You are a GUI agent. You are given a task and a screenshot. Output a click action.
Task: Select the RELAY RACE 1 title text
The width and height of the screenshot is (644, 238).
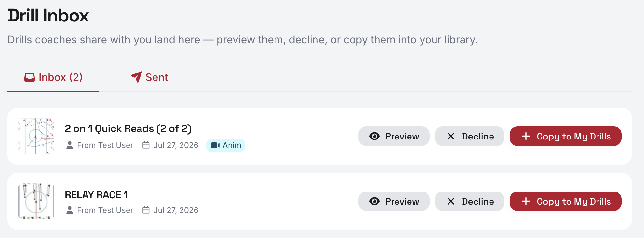96,195
